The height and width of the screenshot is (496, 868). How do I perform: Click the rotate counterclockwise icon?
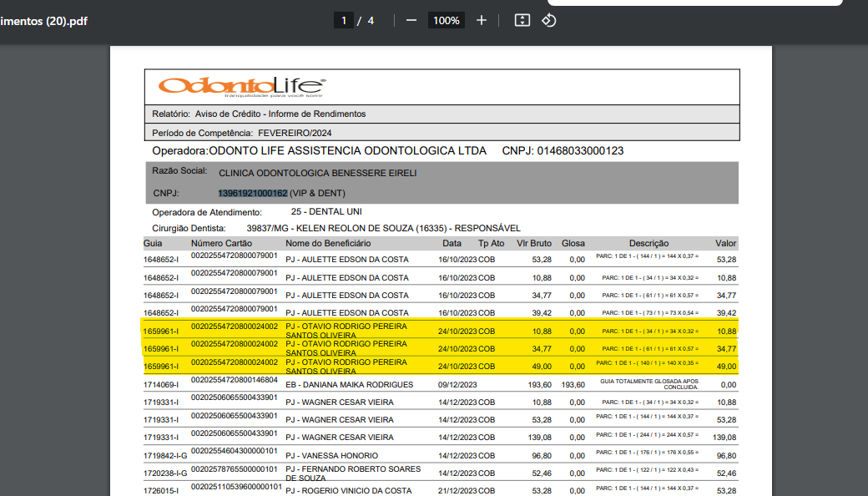pyautogui.click(x=549, y=20)
